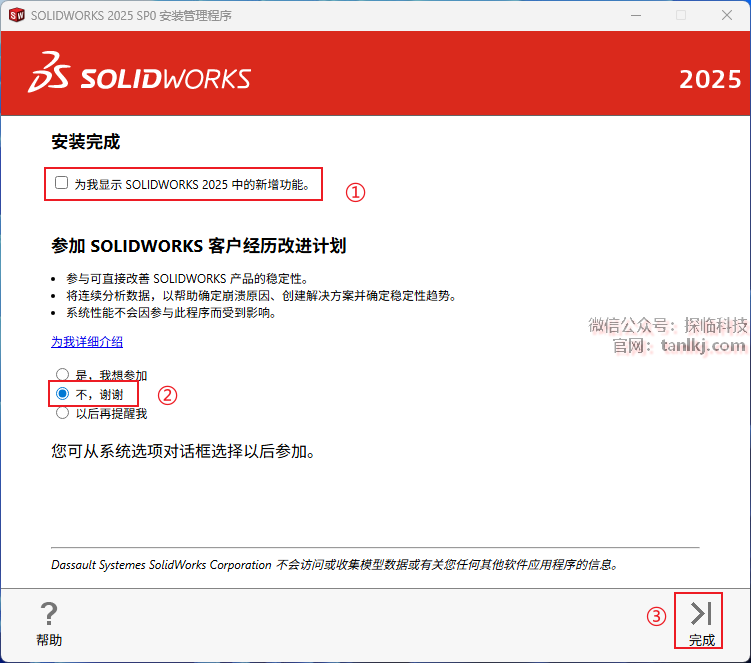The width and height of the screenshot is (751, 663).
Task: Click the greyed-out maximize window button
Action: [681, 15]
